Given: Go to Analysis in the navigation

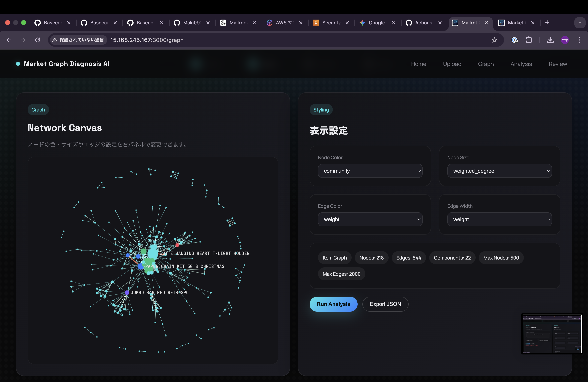Looking at the screenshot, I should coord(521,64).
